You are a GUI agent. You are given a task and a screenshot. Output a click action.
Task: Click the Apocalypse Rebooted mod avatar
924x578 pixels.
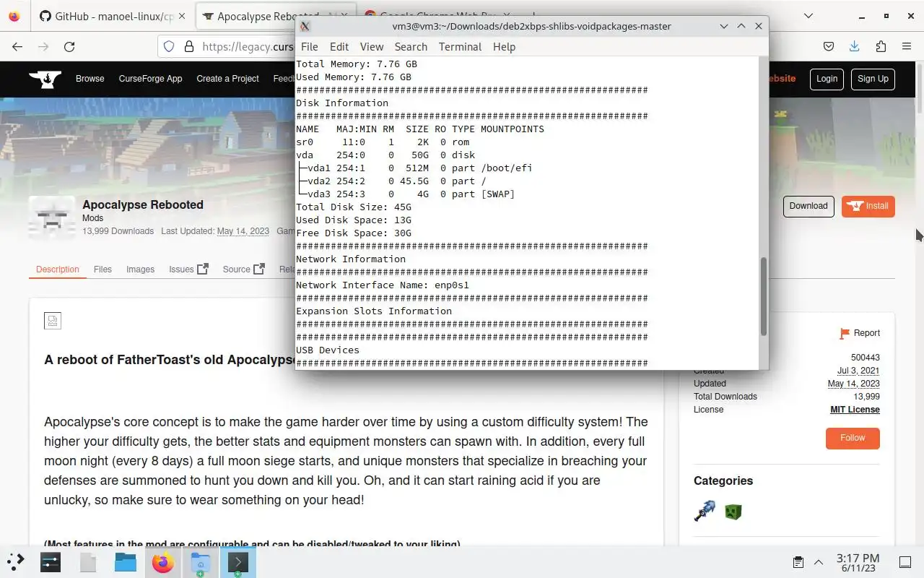coord(52,217)
